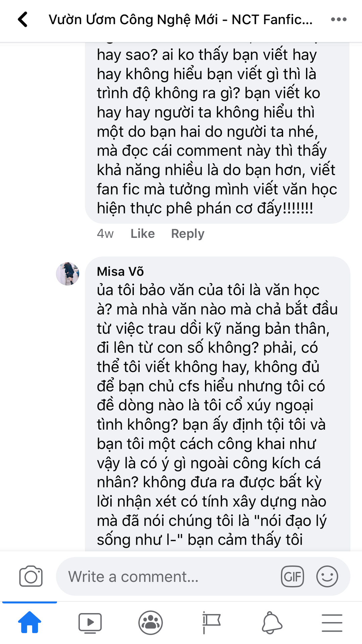
Task: Open the emoji smiley picker
Action: (x=327, y=576)
